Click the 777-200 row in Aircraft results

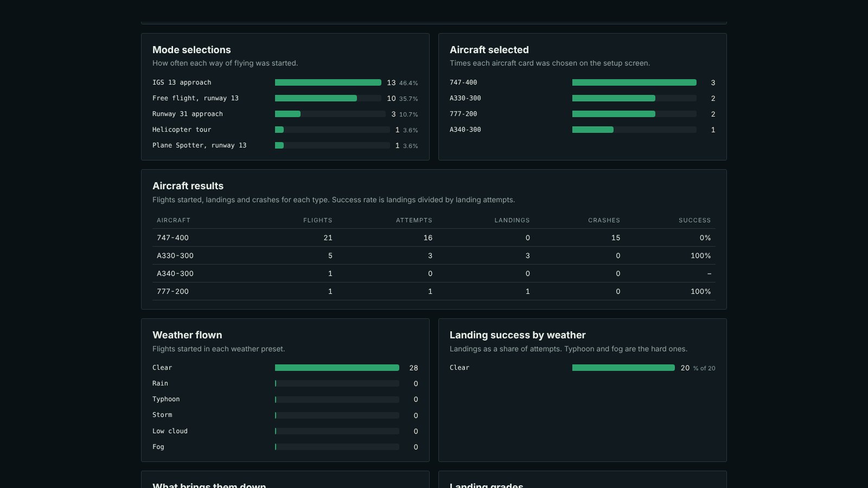tap(434, 291)
